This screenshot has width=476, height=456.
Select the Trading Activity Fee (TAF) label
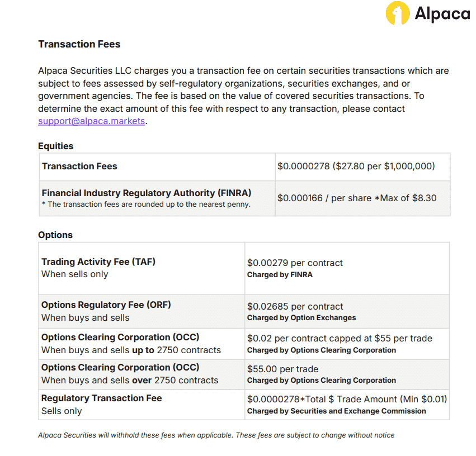point(98,262)
